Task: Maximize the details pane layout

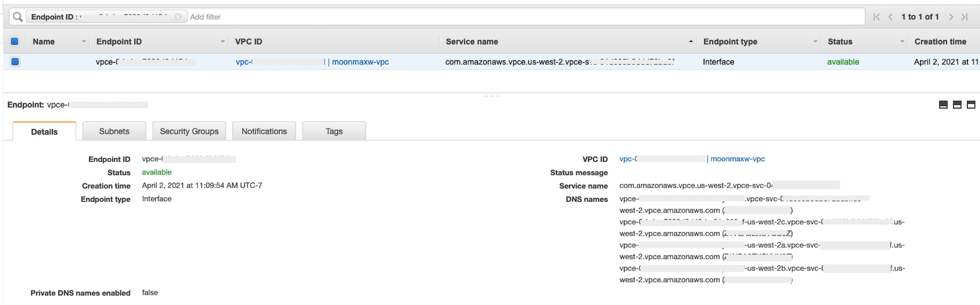Action: click(971, 105)
